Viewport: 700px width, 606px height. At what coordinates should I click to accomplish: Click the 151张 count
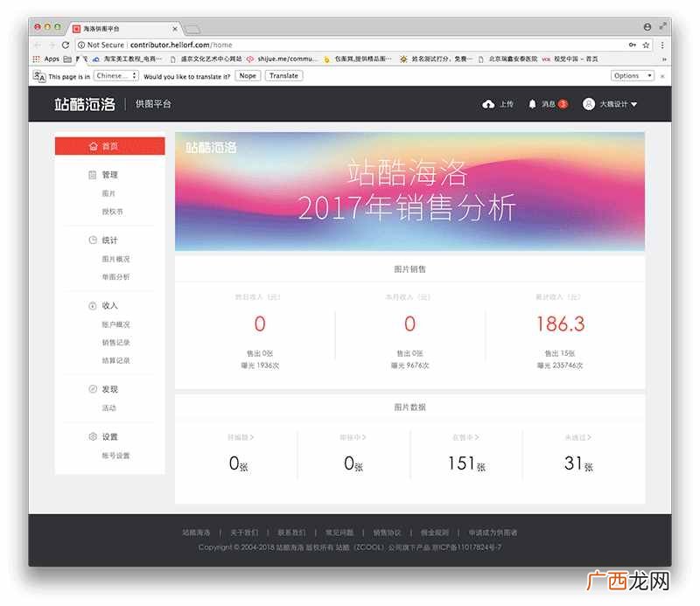(466, 463)
